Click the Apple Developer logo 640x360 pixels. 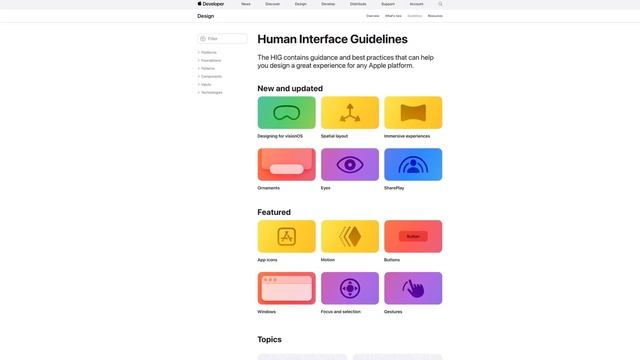tap(211, 4)
